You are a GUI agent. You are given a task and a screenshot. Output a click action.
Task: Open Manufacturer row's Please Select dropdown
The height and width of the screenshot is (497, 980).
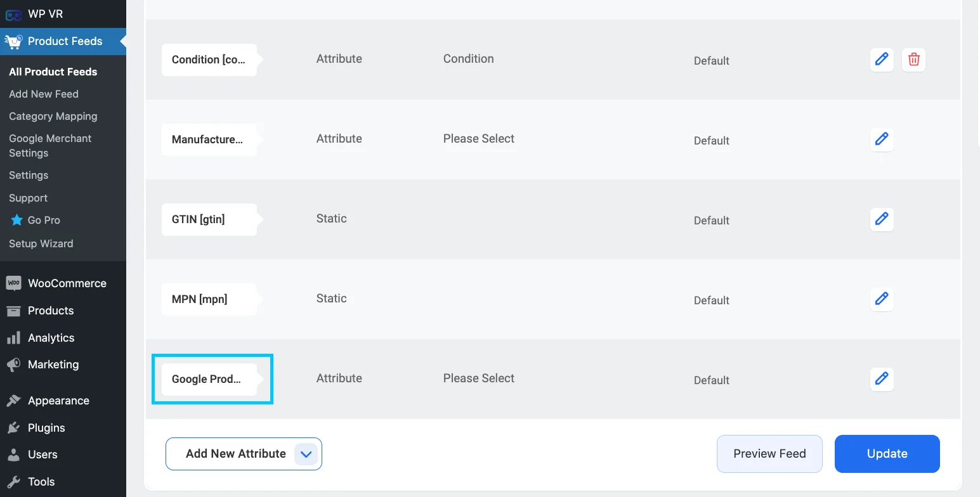coord(479,139)
